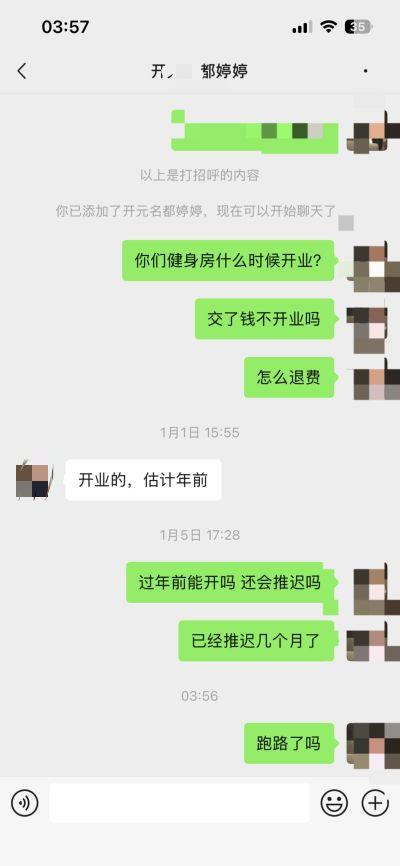Tap the message text input field
The width and height of the screenshot is (400, 866).
click(180, 802)
